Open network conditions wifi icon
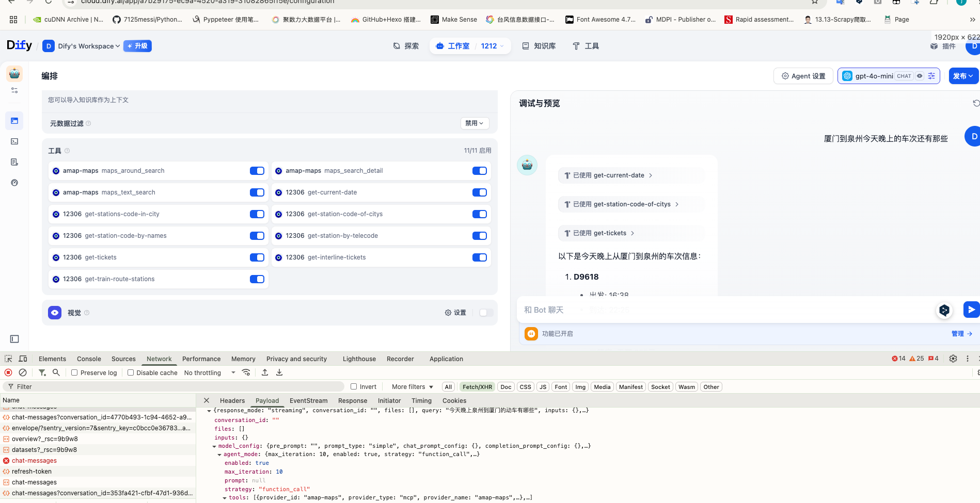The height and width of the screenshot is (503, 980). click(x=246, y=372)
